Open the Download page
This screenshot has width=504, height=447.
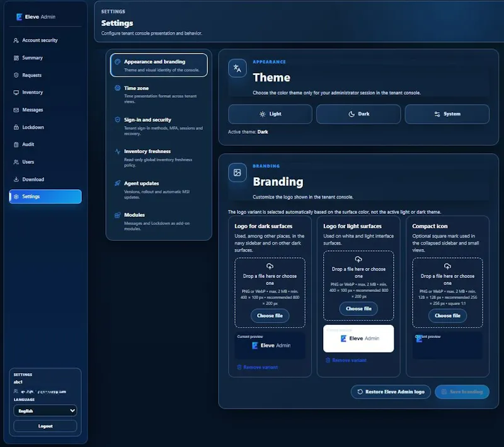coord(45,179)
